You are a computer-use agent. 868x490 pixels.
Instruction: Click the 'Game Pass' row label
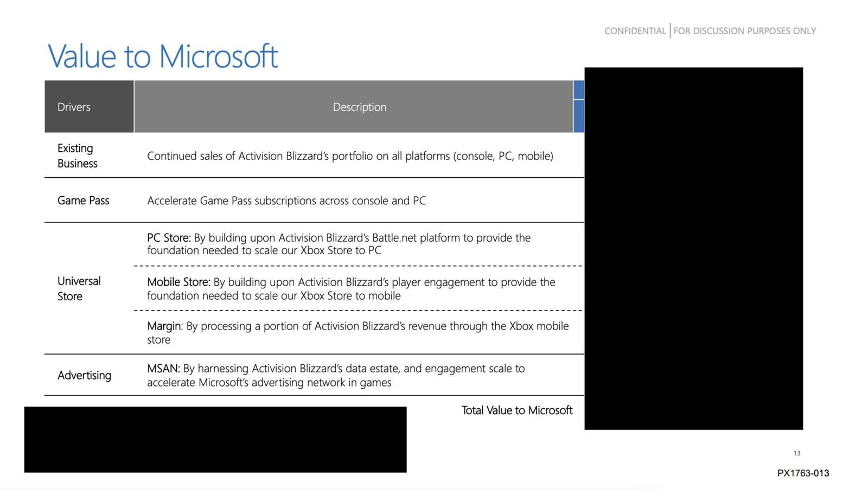pyautogui.click(x=84, y=200)
